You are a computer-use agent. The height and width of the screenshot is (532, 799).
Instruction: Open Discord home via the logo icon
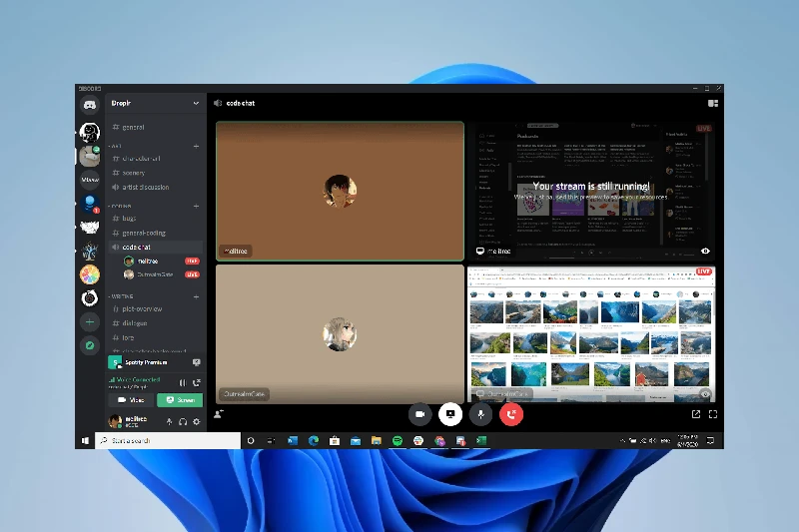click(90, 105)
